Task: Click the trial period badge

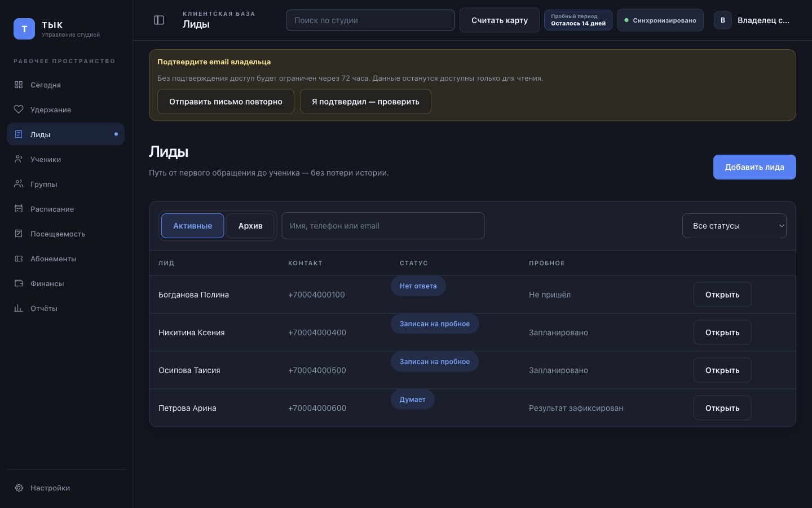Action: tap(578, 20)
